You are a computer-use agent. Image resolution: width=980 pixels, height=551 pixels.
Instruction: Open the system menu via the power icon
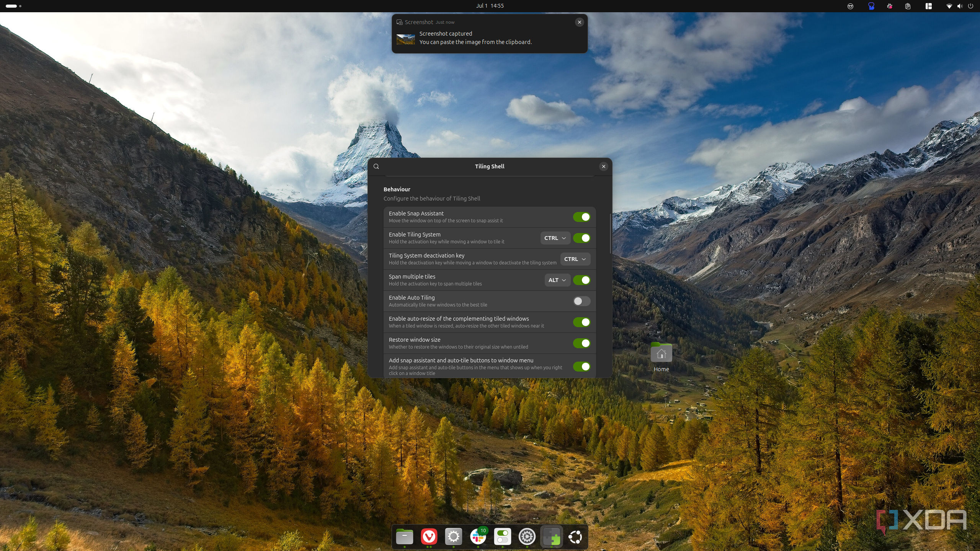[970, 6]
